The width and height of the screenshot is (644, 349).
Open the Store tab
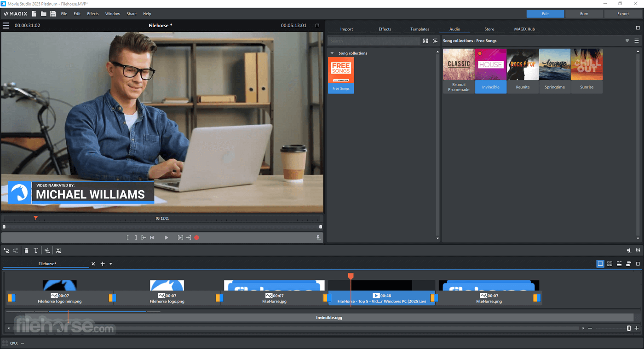pyautogui.click(x=489, y=29)
